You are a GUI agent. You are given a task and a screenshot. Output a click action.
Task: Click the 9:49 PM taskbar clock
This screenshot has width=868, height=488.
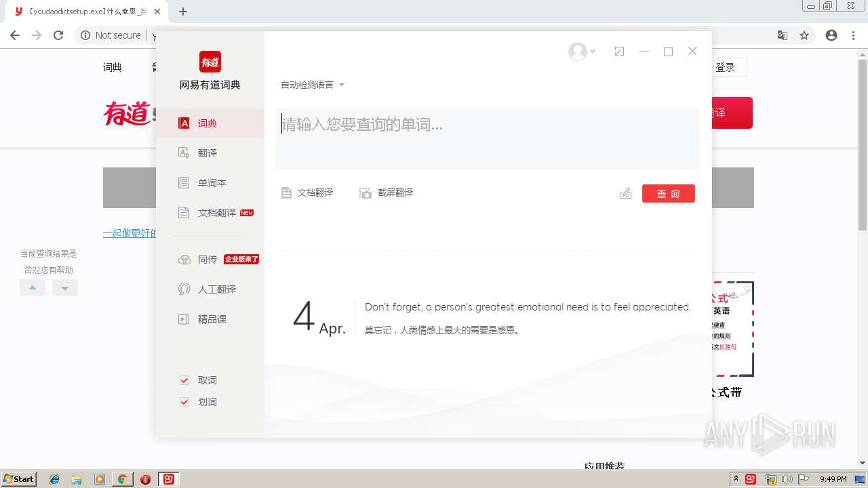833,479
